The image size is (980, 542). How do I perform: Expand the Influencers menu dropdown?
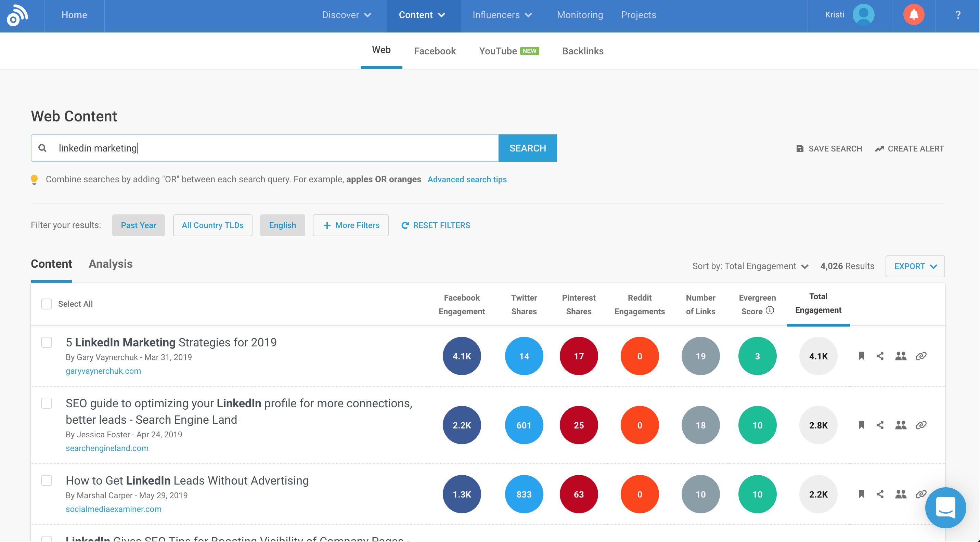[x=502, y=15]
